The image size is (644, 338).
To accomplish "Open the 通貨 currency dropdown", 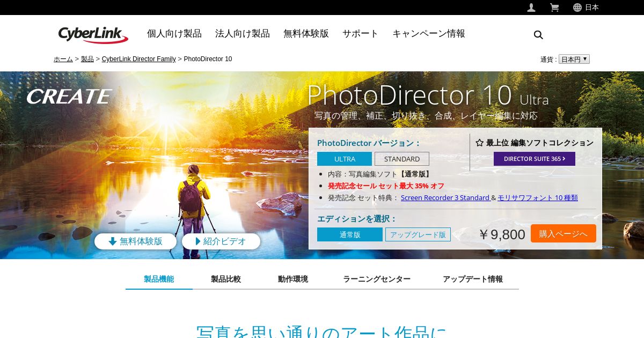I will 574,59.
